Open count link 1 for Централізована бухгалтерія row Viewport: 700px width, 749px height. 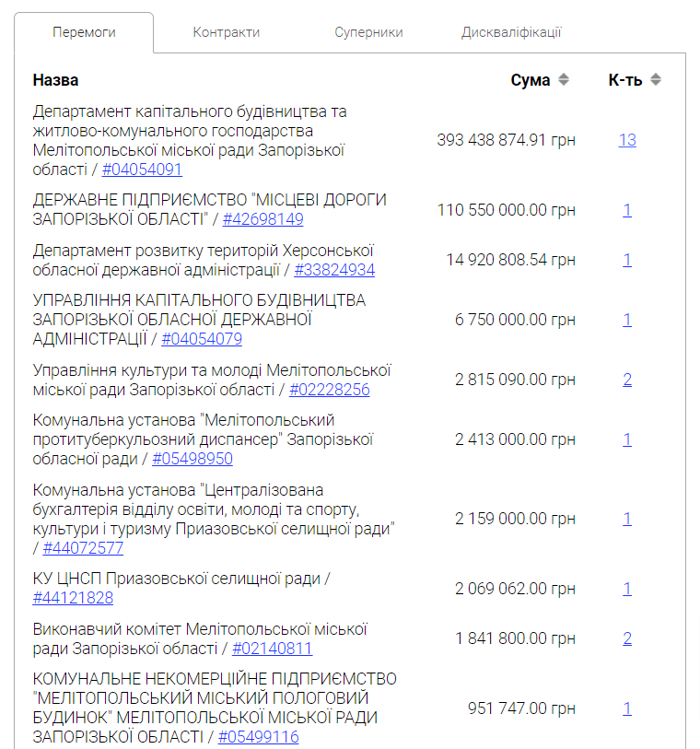(627, 519)
